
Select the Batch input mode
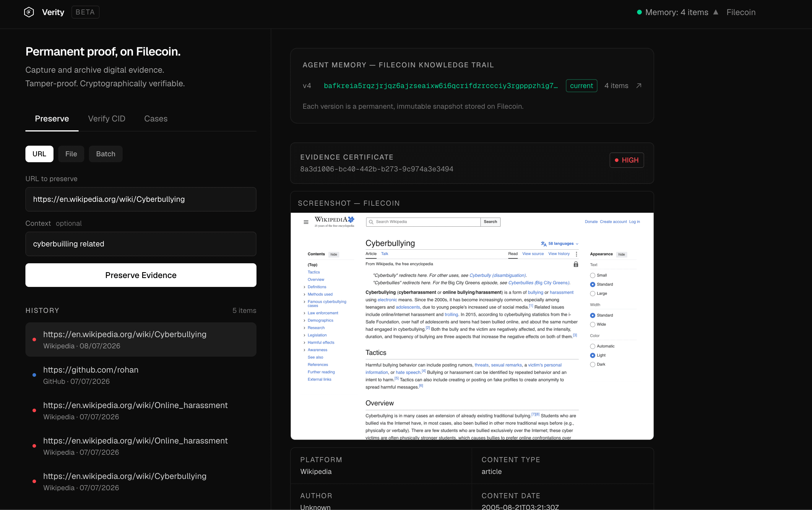(x=105, y=154)
